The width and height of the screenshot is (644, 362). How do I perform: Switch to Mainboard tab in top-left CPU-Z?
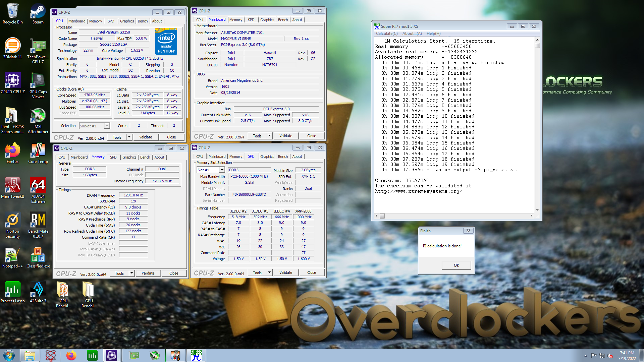click(x=77, y=21)
